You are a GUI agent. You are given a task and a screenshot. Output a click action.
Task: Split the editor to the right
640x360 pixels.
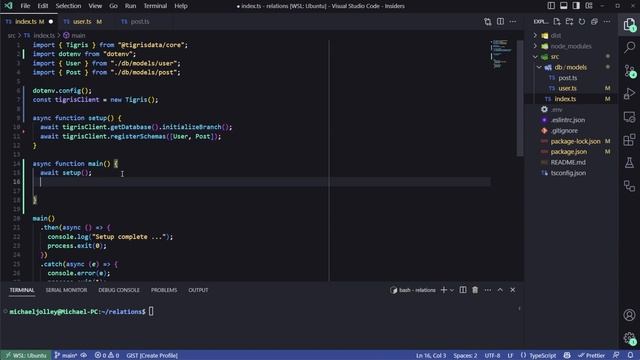coord(500,22)
